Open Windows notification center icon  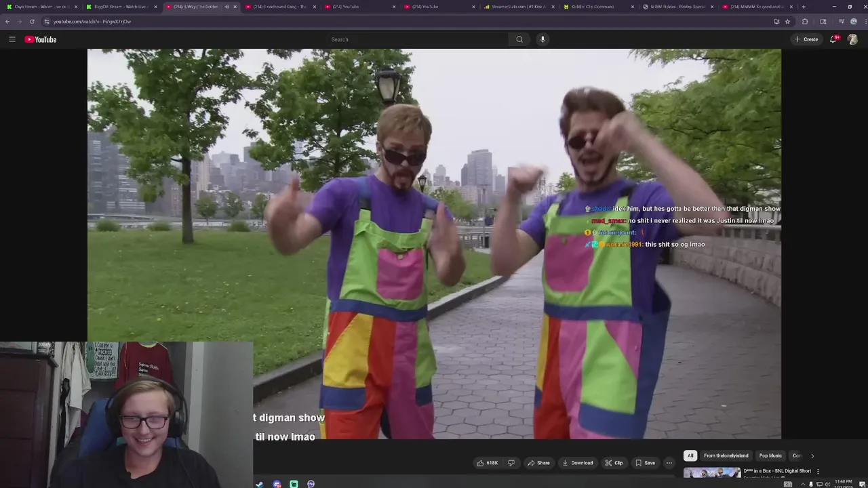[862, 484]
